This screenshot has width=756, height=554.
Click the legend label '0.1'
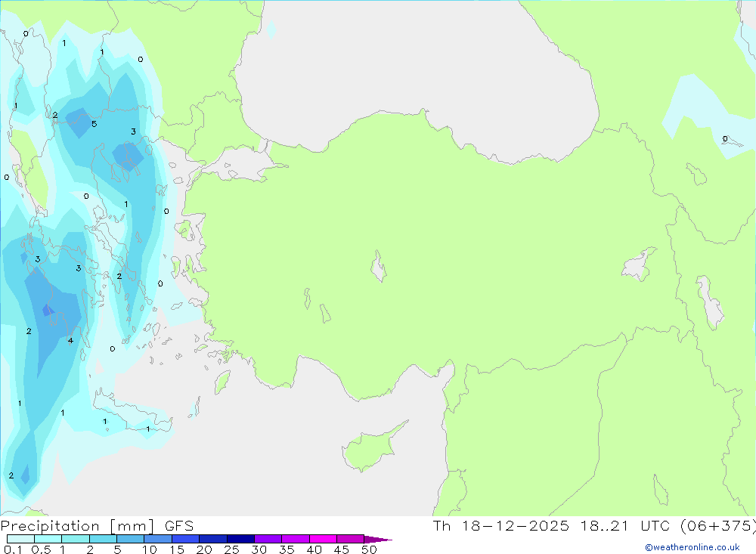tap(13, 549)
